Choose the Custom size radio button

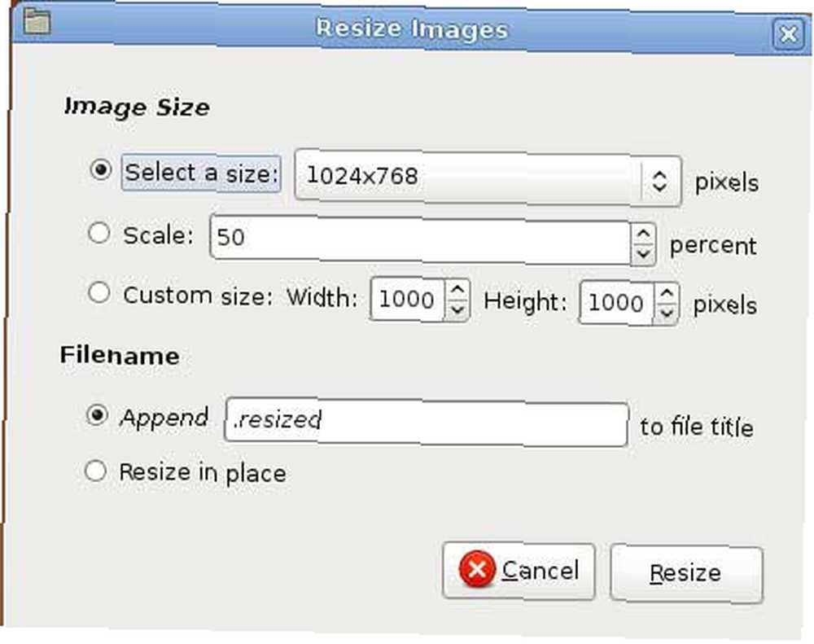click(x=98, y=292)
